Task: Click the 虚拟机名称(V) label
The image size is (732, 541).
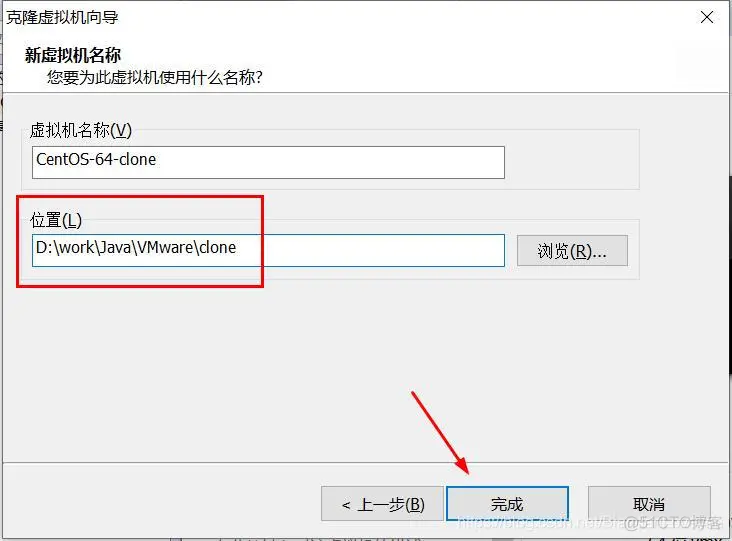Action: click(81, 130)
